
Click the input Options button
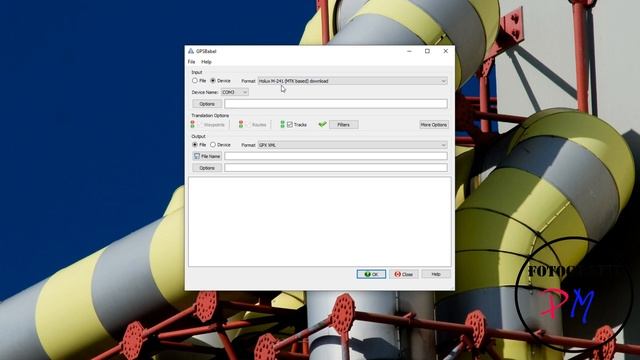click(207, 104)
